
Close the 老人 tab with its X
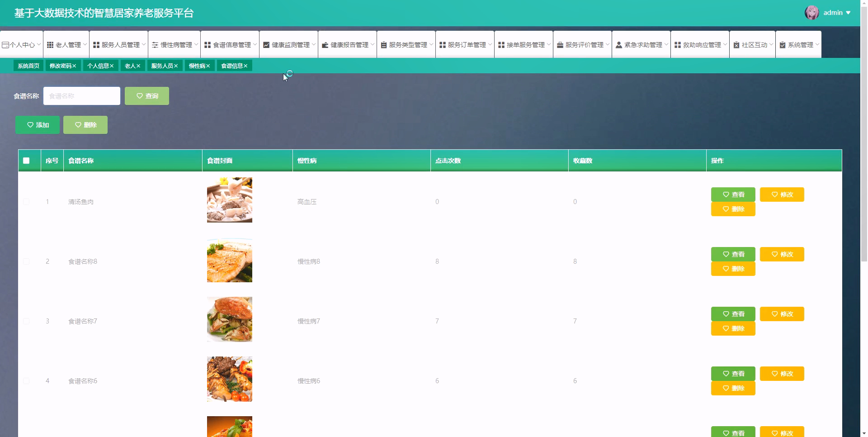click(138, 66)
